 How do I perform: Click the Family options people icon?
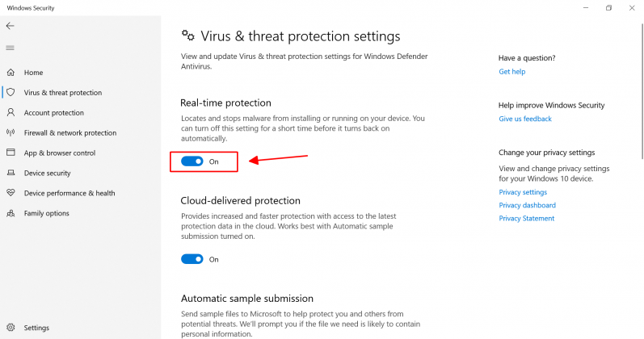coord(11,213)
